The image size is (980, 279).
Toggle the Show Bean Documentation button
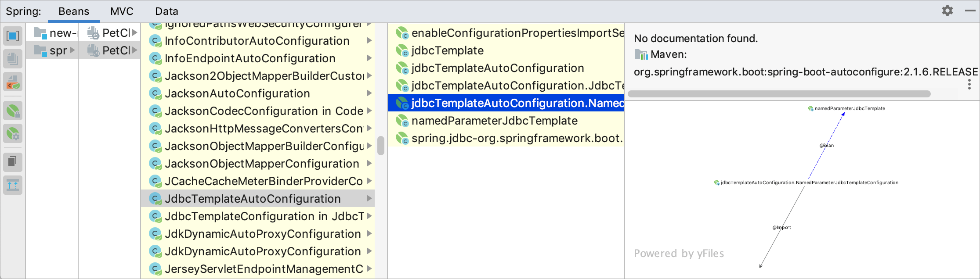pyautogui.click(x=13, y=162)
